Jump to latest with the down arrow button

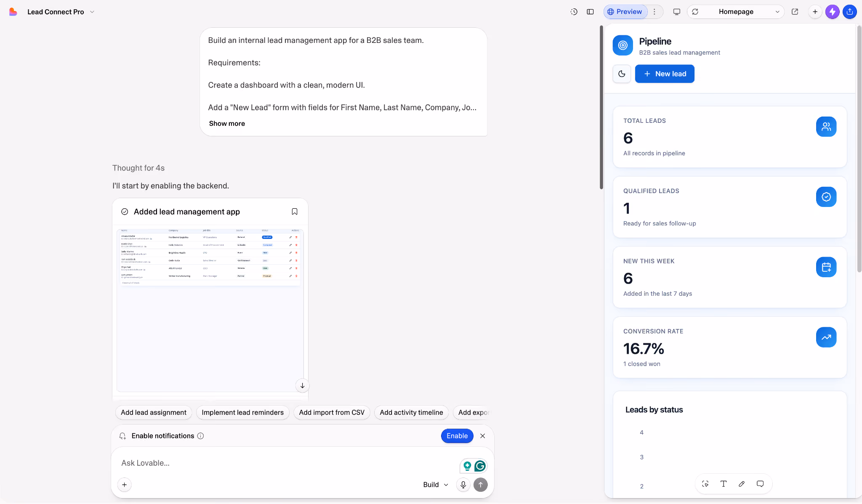302,385
